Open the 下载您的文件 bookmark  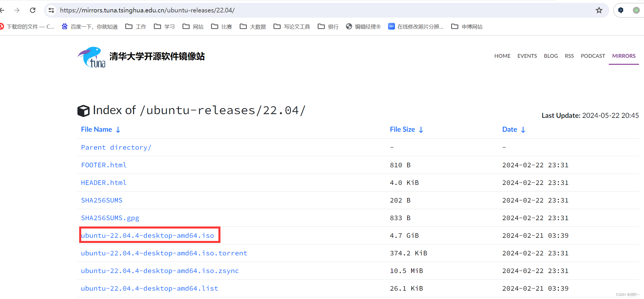click(27, 27)
